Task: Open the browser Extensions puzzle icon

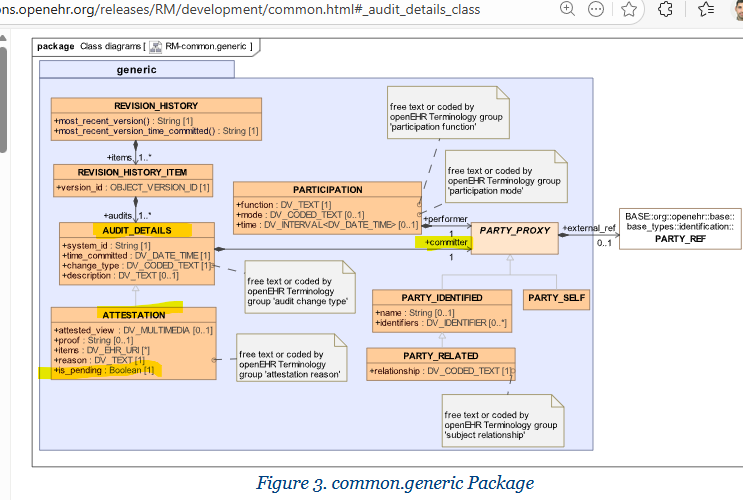Action: coord(667,10)
